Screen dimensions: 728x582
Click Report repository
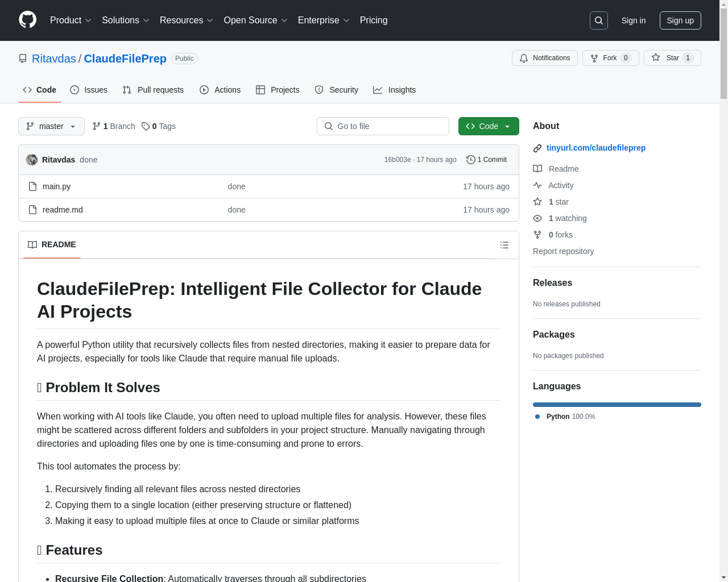click(x=563, y=251)
